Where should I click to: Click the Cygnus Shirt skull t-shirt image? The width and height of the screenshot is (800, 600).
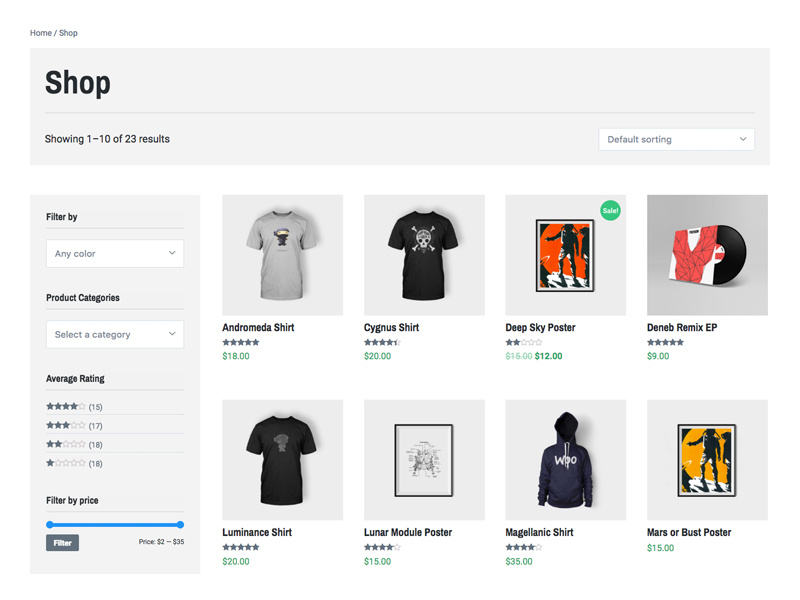(x=424, y=255)
